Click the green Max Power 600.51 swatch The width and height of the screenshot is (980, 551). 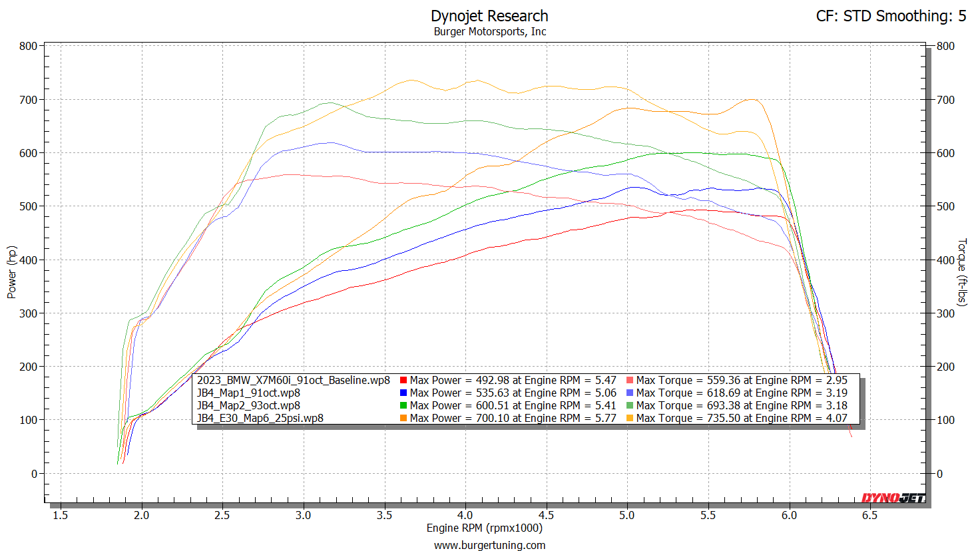(x=403, y=406)
